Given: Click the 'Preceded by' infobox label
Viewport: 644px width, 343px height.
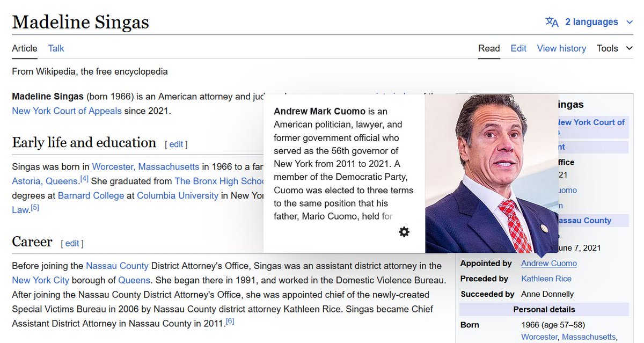Looking at the screenshot, I should point(484,279).
